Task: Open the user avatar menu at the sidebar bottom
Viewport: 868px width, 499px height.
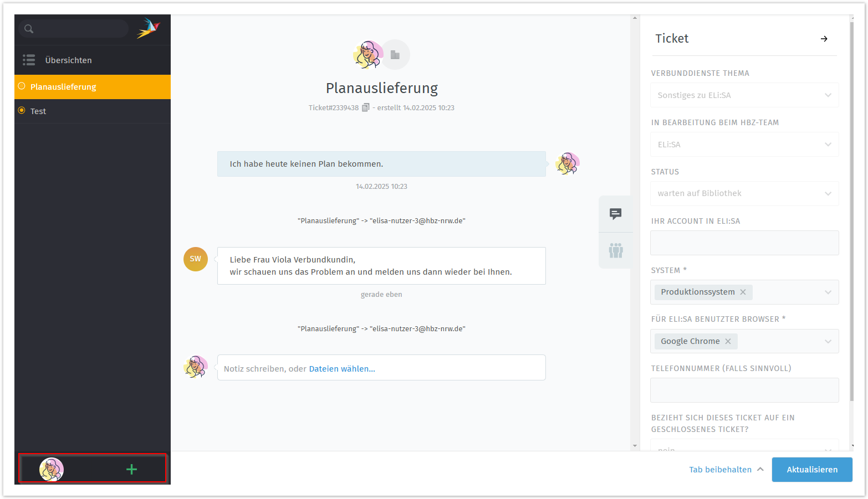Action: tap(52, 470)
